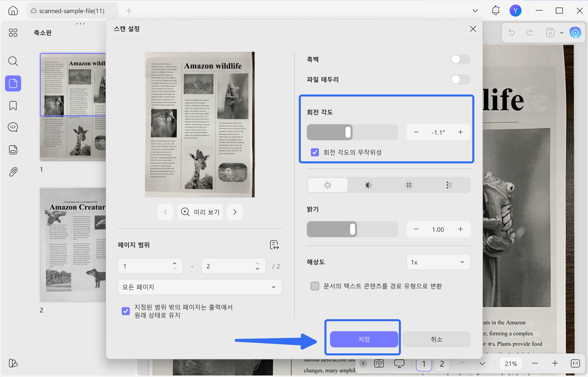This screenshot has height=377, width=588.
Task: Zoom out with minus in viewer toolbar
Action: click(535, 363)
